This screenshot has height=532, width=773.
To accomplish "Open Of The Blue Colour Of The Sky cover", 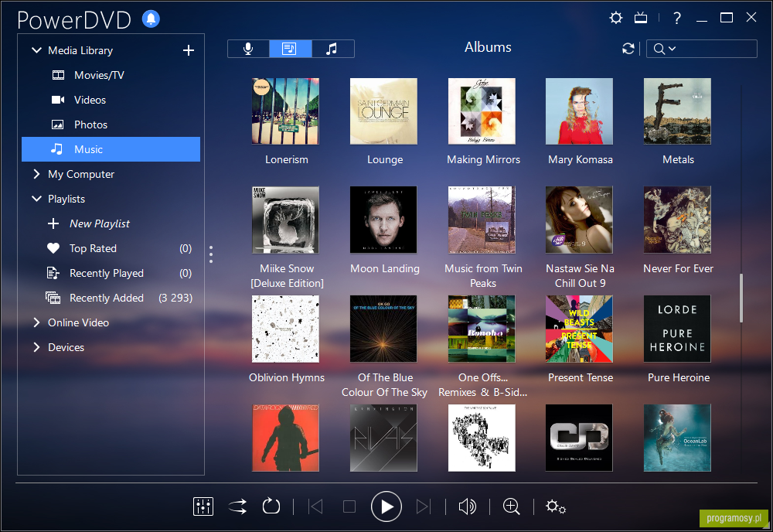I will tap(383, 329).
